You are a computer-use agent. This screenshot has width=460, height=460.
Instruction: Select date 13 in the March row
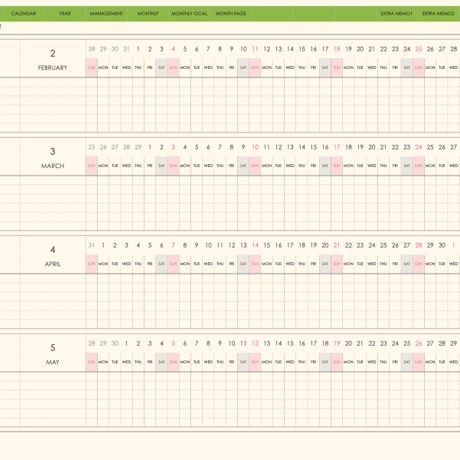[x=290, y=147]
